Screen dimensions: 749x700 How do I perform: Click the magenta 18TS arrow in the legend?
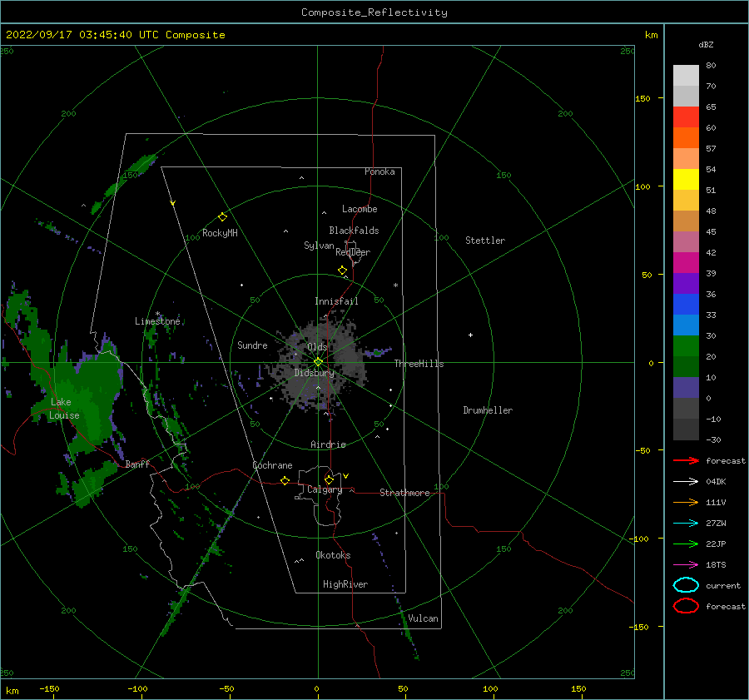tap(686, 565)
